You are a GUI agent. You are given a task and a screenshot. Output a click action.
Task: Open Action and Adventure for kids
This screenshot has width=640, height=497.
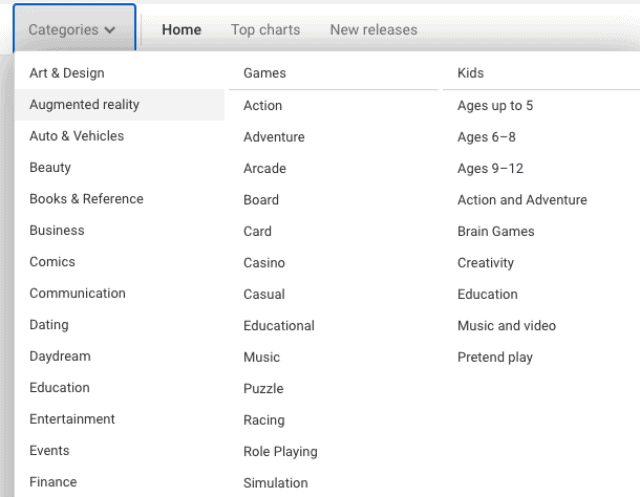tap(522, 200)
